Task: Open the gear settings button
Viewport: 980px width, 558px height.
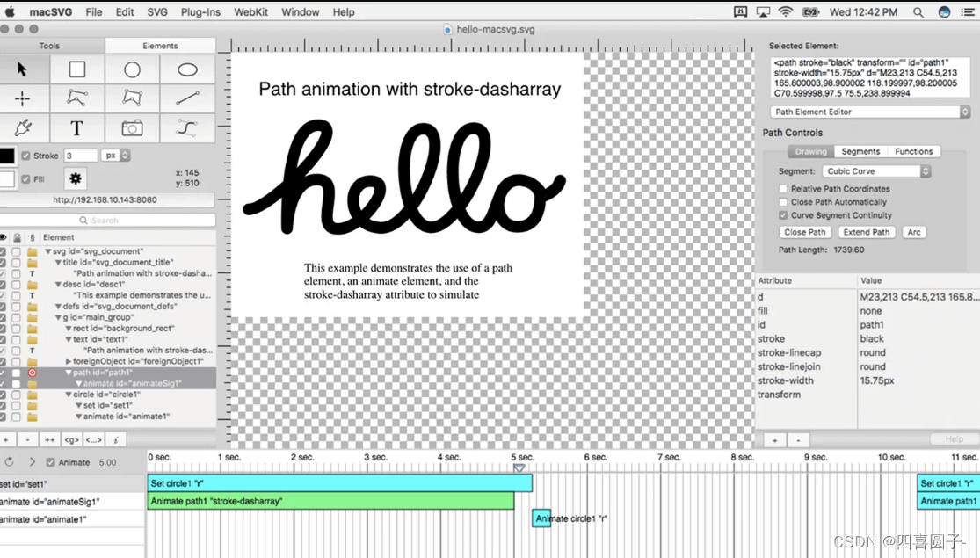Action: (75, 178)
